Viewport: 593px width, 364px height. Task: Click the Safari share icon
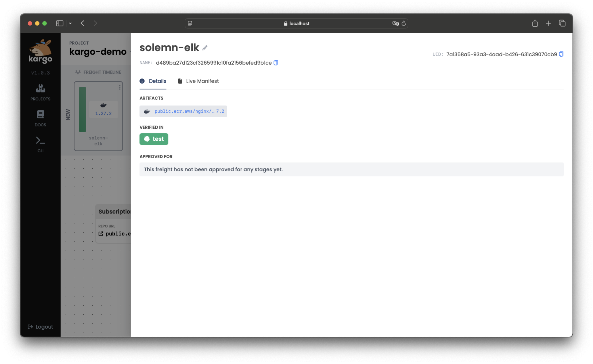pos(535,23)
